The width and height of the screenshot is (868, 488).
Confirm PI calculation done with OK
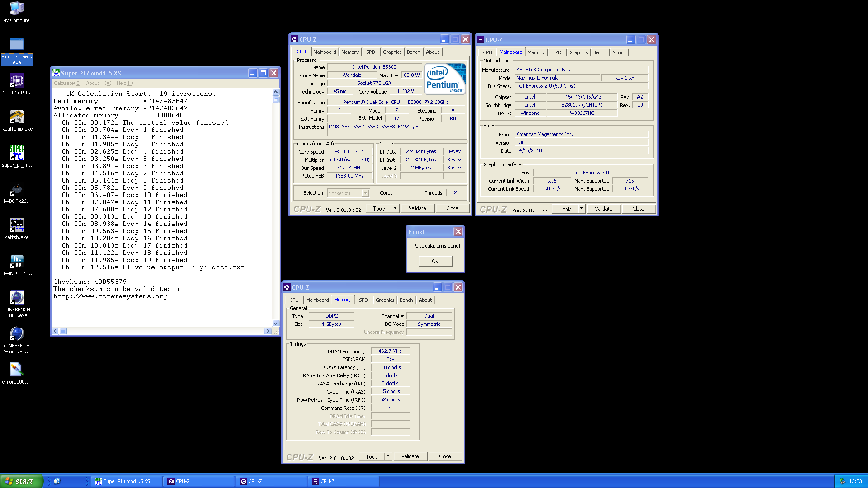pyautogui.click(x=435, y=261)
